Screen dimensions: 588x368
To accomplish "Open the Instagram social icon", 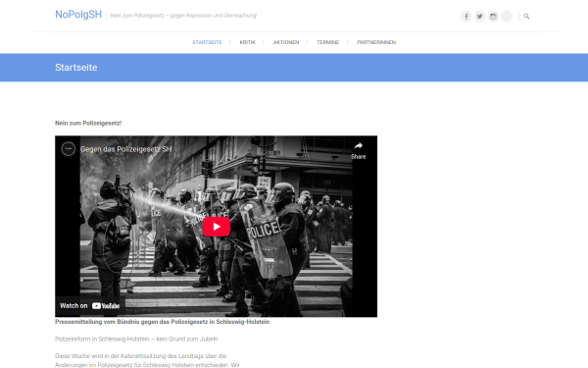I will click(x=493, y=16).
